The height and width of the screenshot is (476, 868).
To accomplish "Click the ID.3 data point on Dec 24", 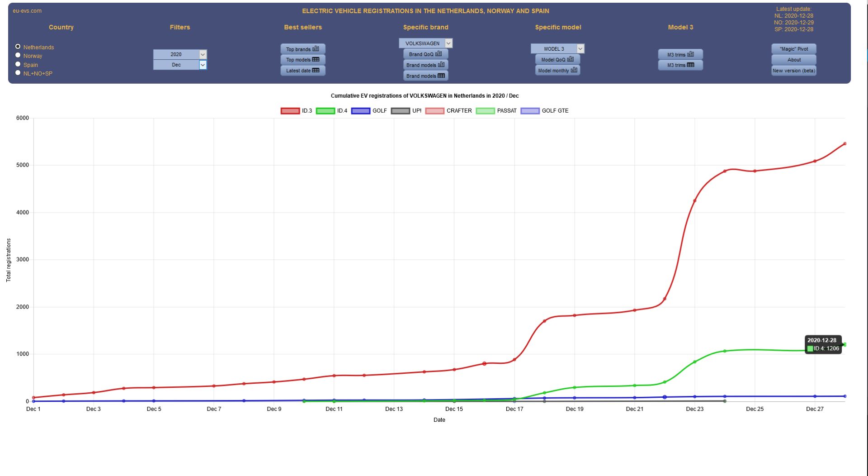I will [725, 171].
